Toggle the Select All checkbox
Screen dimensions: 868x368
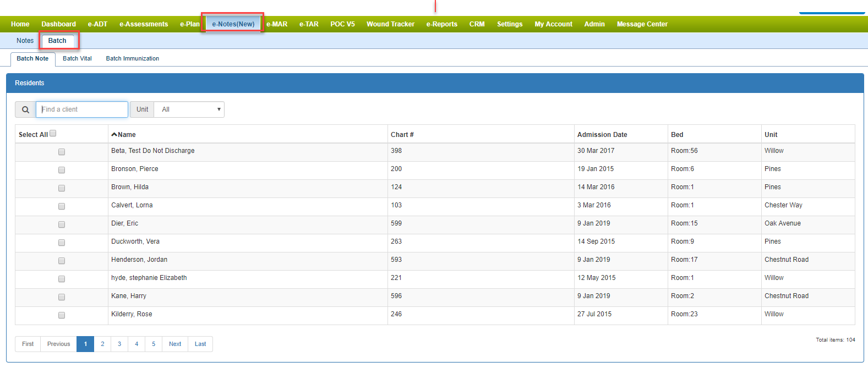pyautogui.click(x=53, y=133)
